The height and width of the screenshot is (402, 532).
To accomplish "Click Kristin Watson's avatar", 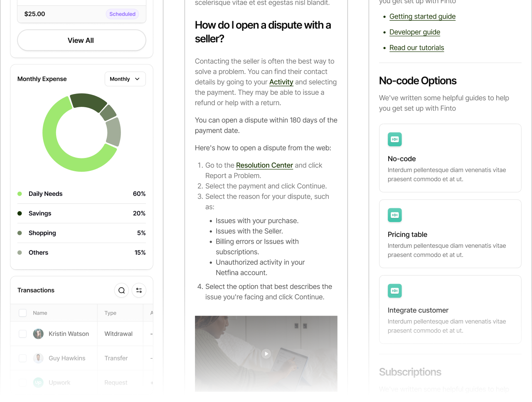I will pyautogui.click(x=38, y=334).
